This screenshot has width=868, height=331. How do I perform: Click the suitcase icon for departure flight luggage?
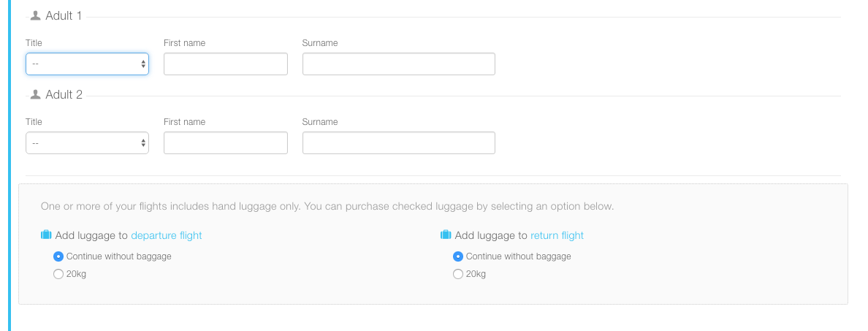coord(46,235)
